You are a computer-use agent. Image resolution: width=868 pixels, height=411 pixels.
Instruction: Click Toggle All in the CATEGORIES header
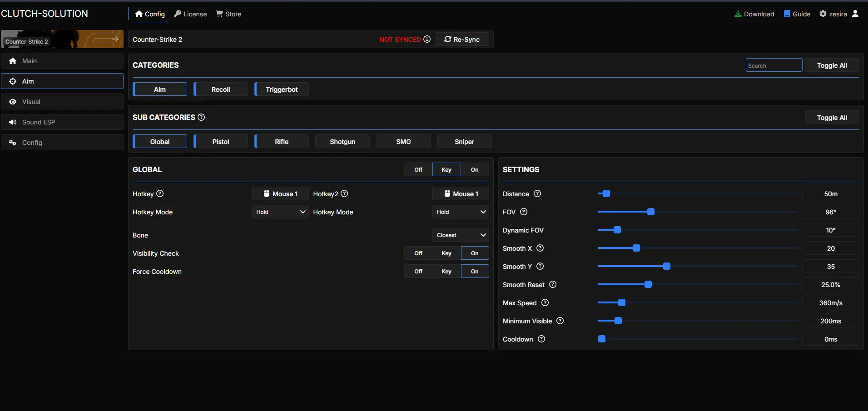click(x=832, y=65)
